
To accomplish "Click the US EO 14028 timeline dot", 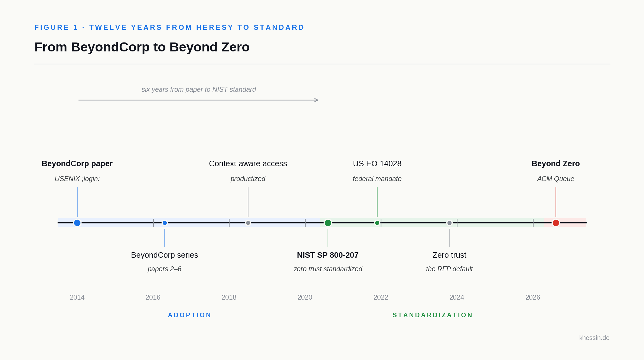I will [x=377, y=223].
